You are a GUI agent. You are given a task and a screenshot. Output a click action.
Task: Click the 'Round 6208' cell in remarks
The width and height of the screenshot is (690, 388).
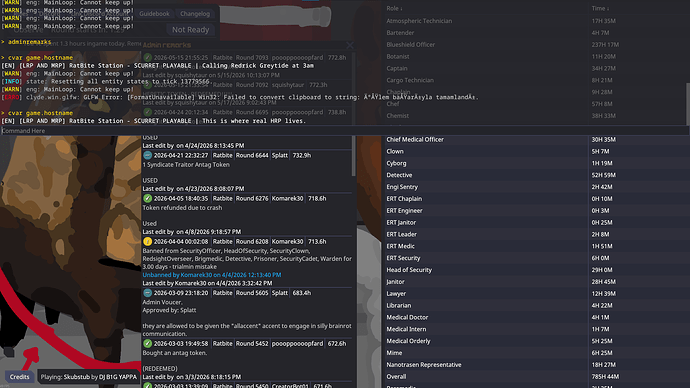[x=252, y=242]
